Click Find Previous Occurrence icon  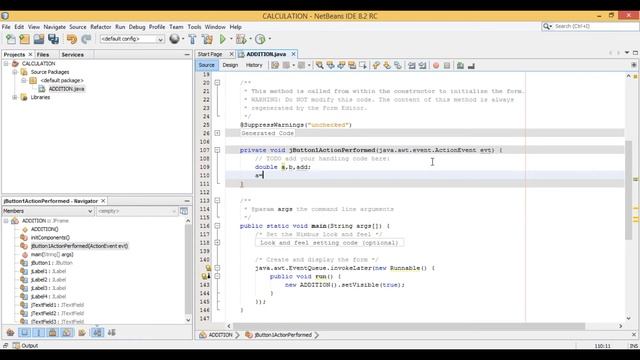330,65
